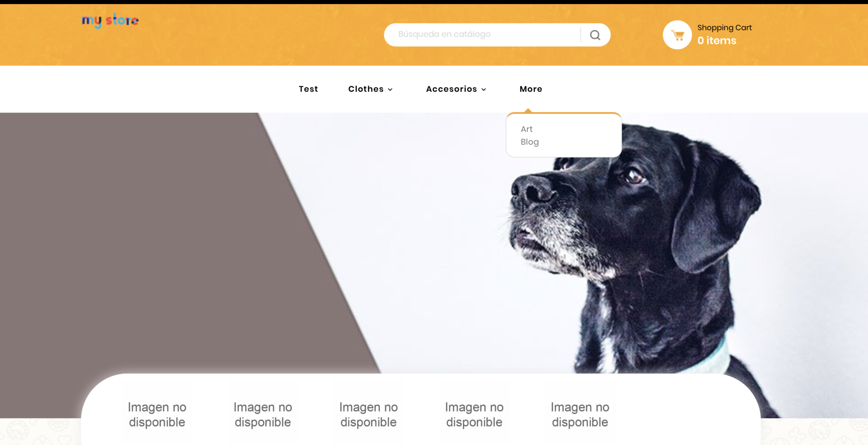Open the Test menu item
The height and width of the screenshot is (445, 868).
pos(308,89)
